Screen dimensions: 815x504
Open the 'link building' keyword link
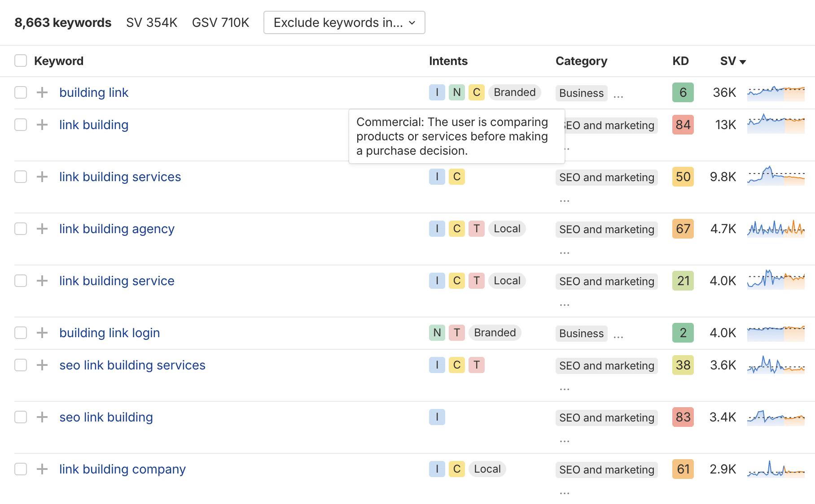tap(94, 125)
